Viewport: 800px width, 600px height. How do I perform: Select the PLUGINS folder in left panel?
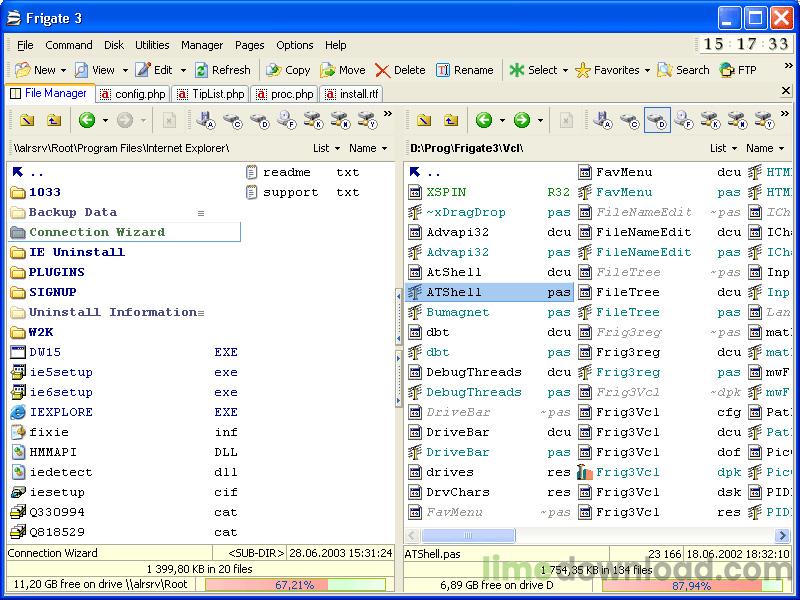click(x=56, y=272)
